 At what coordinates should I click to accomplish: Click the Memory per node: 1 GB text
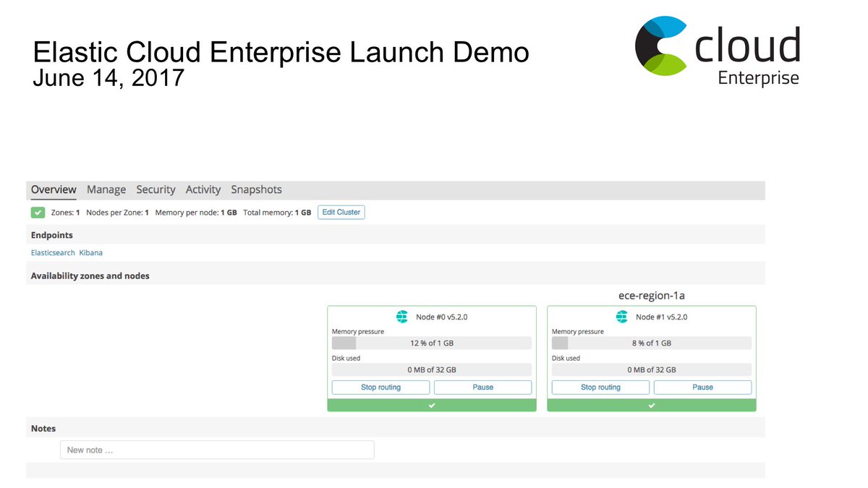(x=196, y=213)
